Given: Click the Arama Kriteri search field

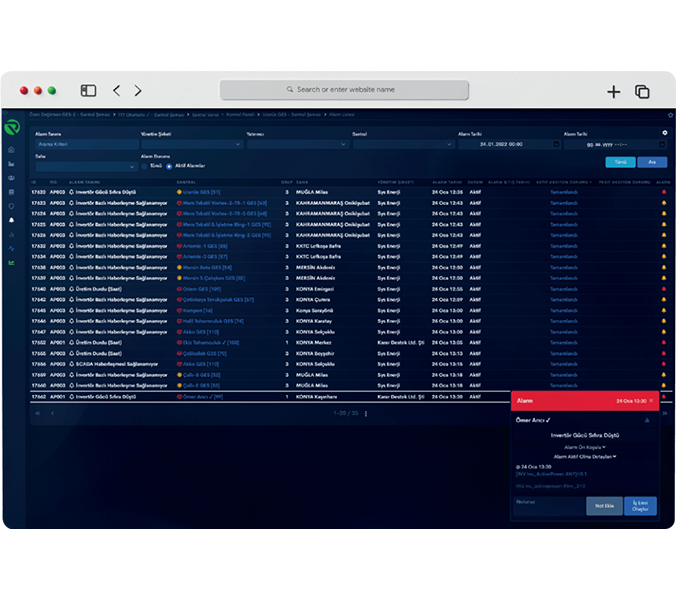Looking at the screenshot, I should pyautogui.click(x=87, y=144).
